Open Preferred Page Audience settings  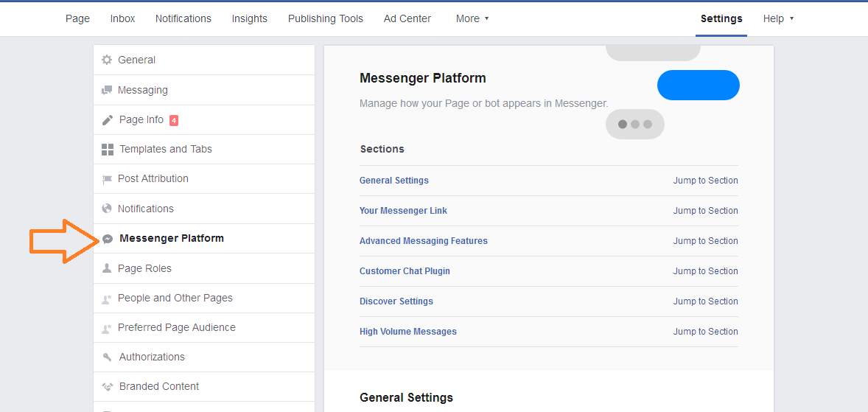pos(204,327)
